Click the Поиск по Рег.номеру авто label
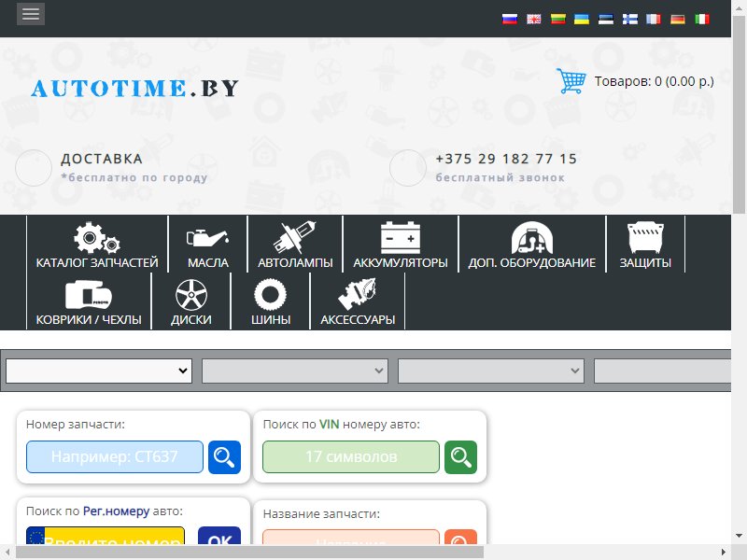 coord(105,511)
